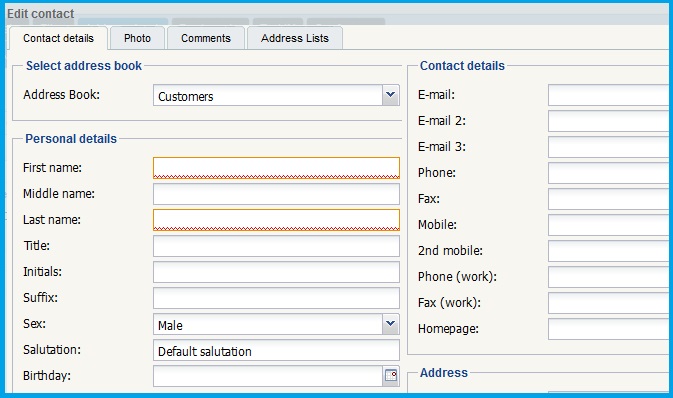Expand the Address Book dropdown arrow
This screenshot has width=673, height=398.
[391, 95]
